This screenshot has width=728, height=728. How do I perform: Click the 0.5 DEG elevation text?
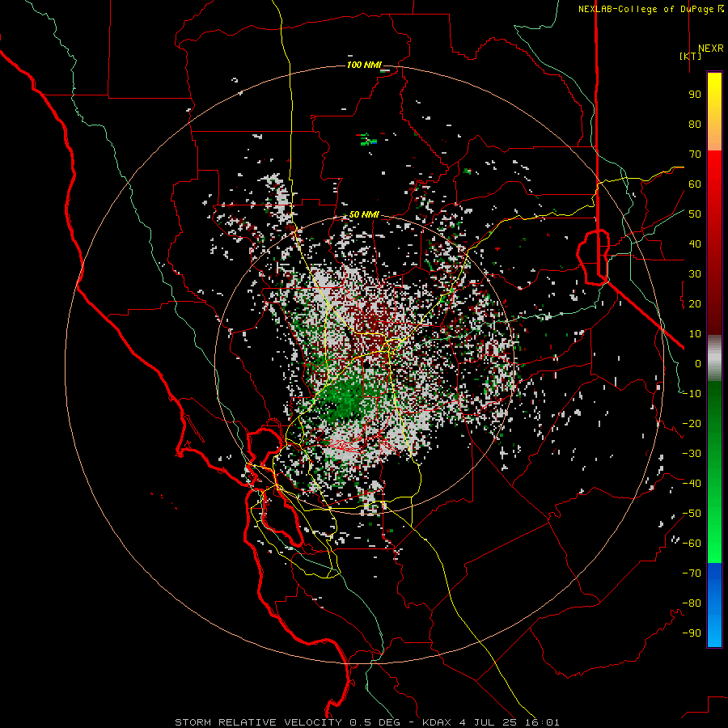click(x=375, y=722)
